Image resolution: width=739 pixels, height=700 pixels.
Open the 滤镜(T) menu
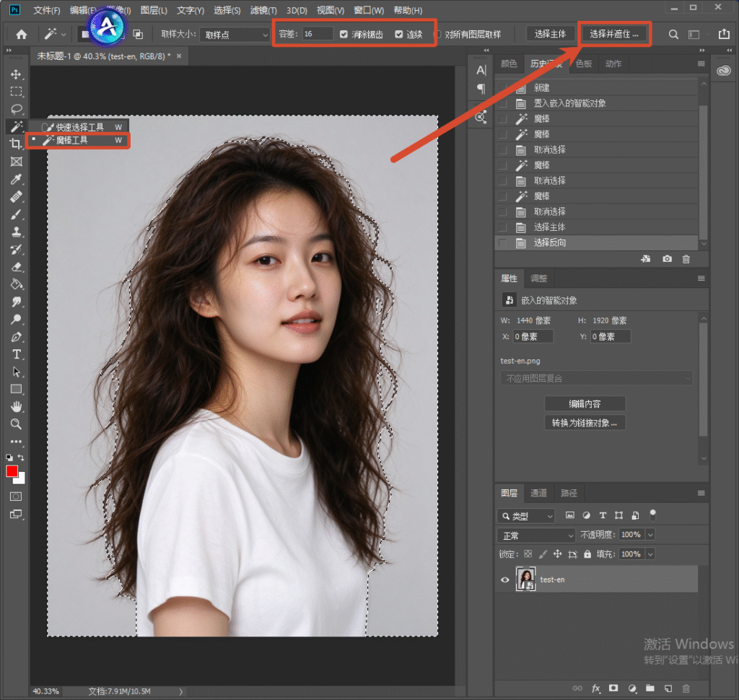coord(263,10)
